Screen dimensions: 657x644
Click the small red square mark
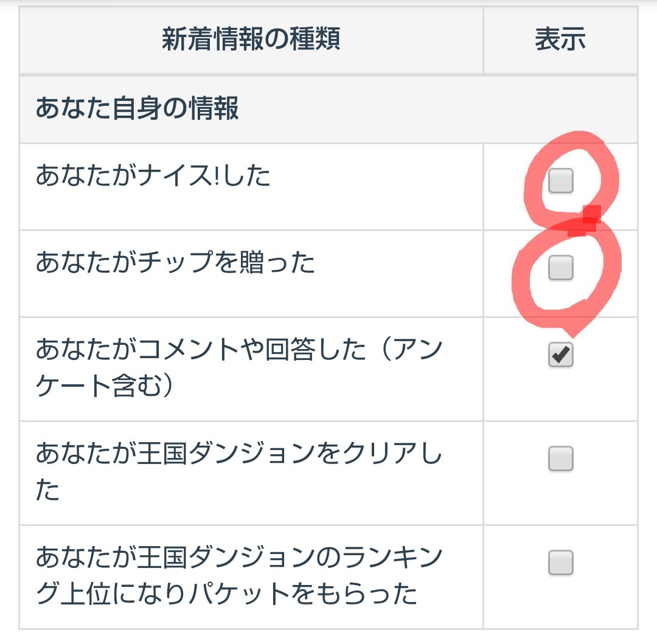(x=591, y=215)
